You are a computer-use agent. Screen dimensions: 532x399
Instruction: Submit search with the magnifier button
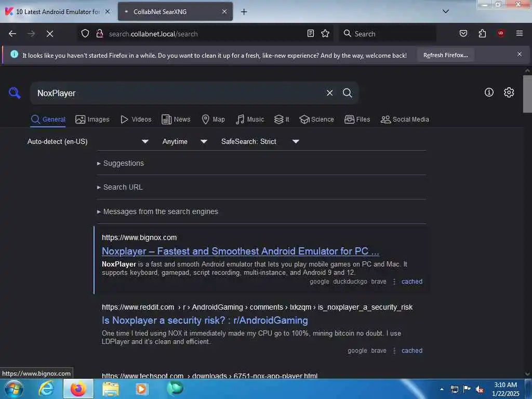347,93
